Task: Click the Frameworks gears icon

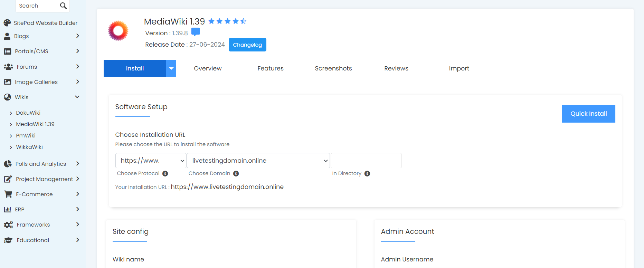Action: pyautogui.click(x=8, y=224)
